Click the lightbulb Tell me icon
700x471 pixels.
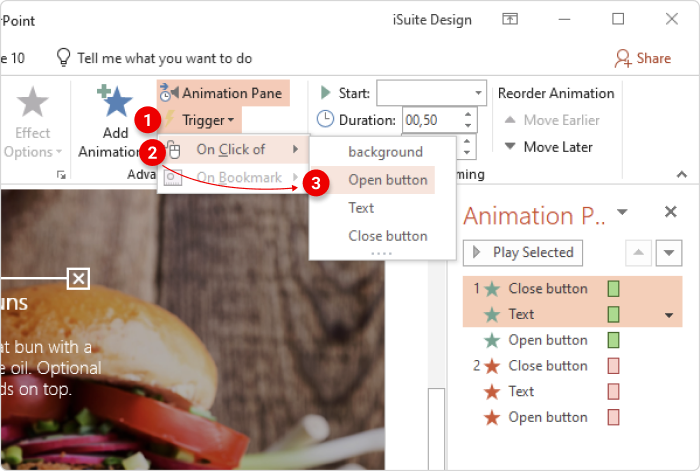(63, 58)
